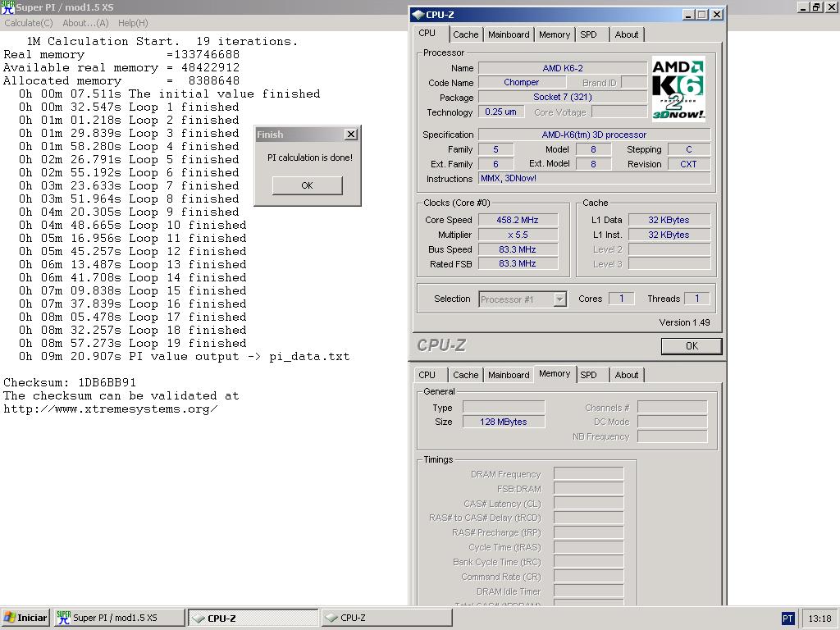Switch to Memory tab in upper CPU-Z
The height and width of the screenshot is (630, 840).
(x=555, y=34)
